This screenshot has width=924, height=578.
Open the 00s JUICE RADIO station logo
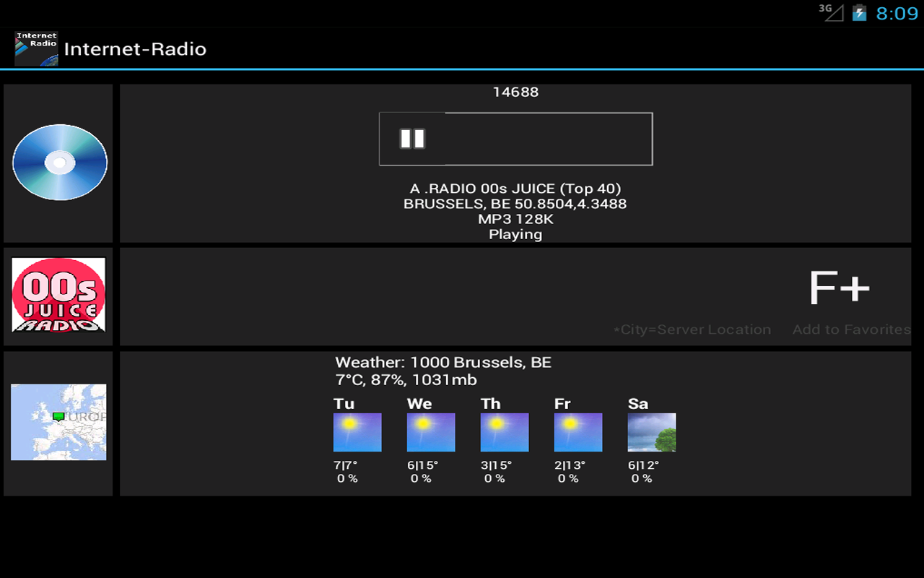(x=58, y=296)
